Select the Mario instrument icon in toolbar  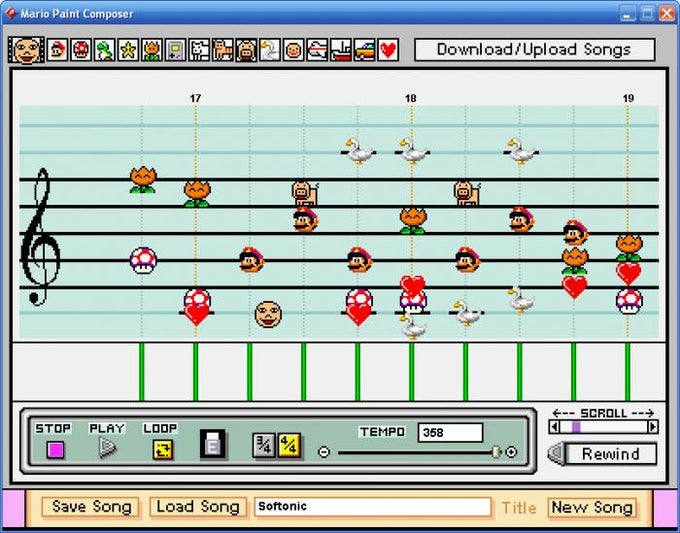pos(57,50)
